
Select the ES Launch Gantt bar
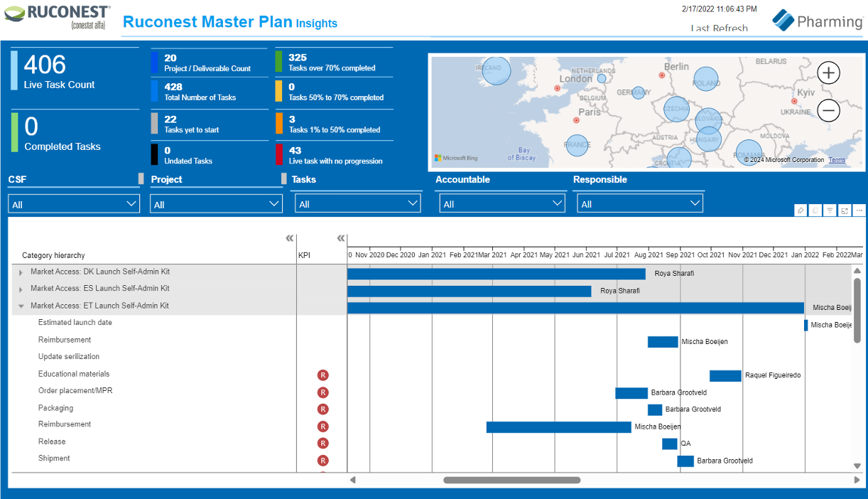click(x=470, y=291)
